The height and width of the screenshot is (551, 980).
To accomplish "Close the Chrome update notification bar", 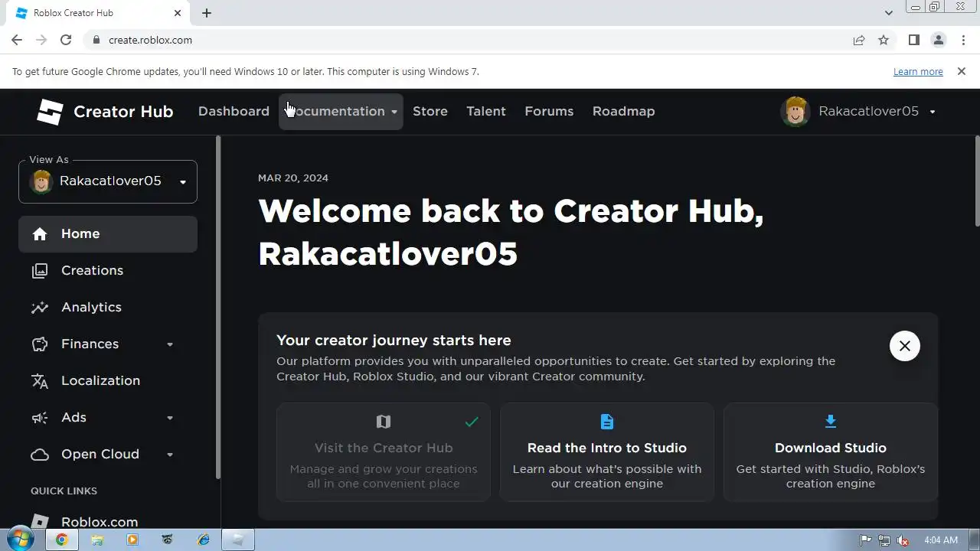I will 961,71.
